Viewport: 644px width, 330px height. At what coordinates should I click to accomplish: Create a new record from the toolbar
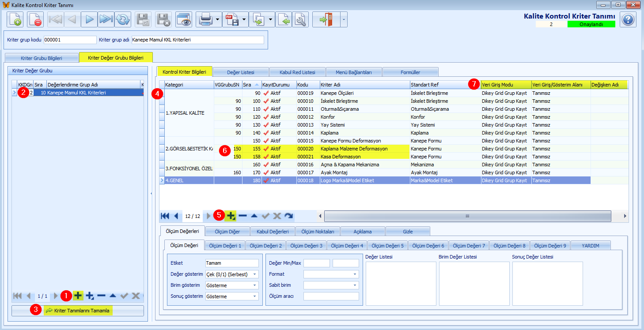(x=15, y=19)
